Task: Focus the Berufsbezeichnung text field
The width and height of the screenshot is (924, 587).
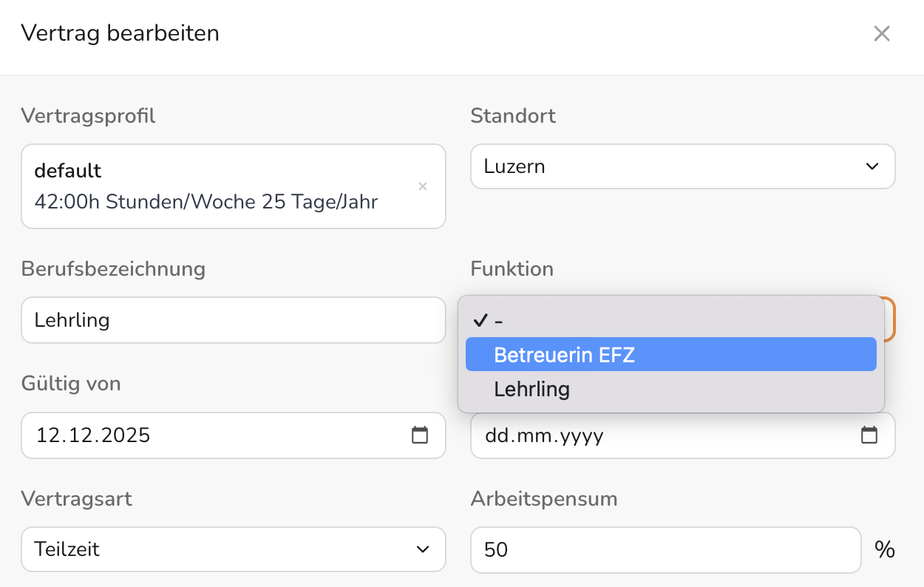Action: [234, 320]
